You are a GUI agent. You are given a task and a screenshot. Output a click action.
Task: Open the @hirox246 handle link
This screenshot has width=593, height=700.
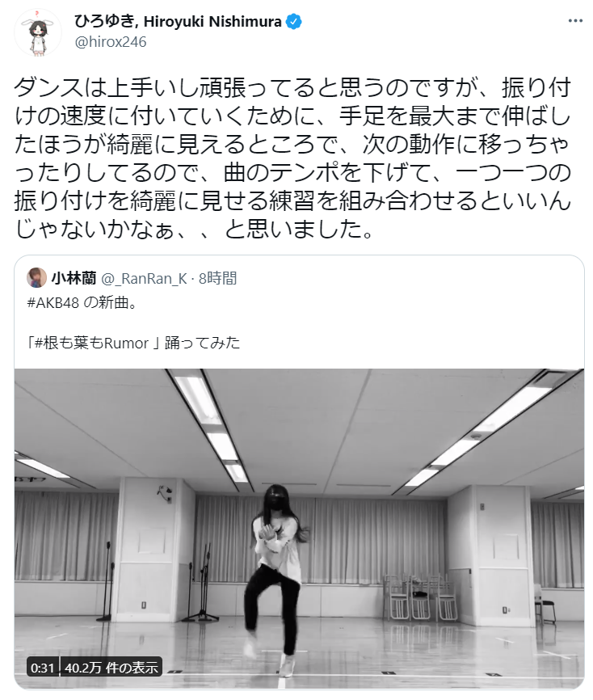110,42
